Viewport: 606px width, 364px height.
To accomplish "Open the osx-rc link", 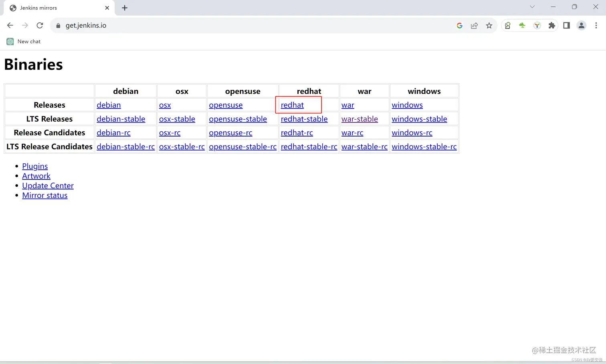I will click(170, 133).
